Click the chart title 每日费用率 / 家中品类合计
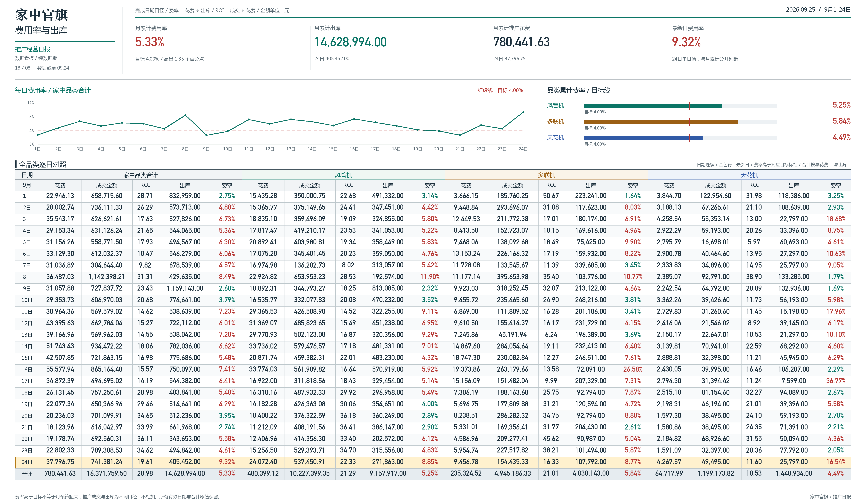 click(x=53, y=90)
